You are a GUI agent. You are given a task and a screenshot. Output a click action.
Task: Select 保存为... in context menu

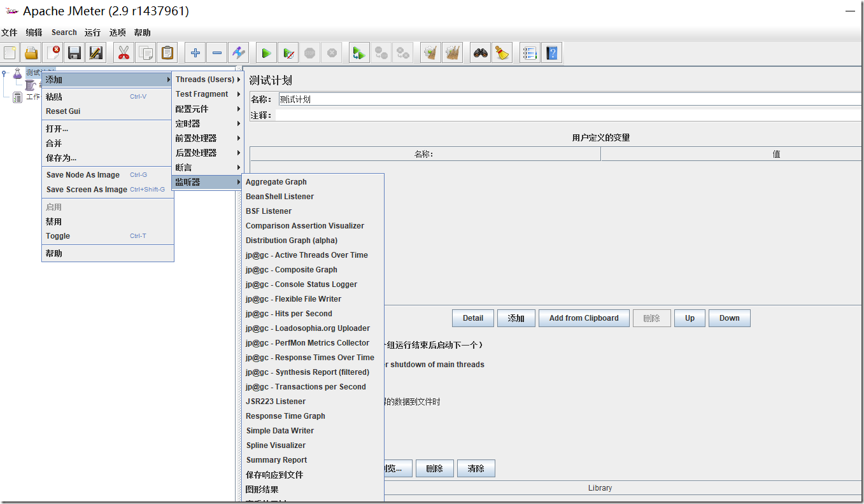point(108,158)
